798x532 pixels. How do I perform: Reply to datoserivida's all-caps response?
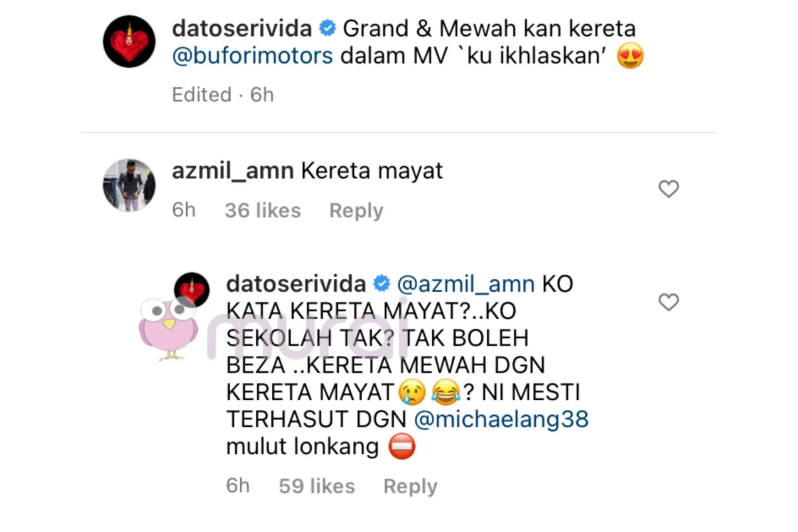pos(410,486)
